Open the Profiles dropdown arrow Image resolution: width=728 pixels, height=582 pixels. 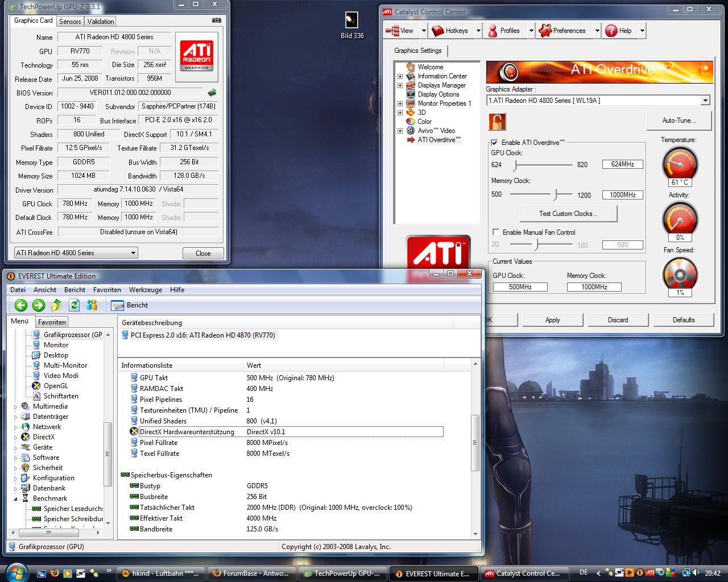tap(531, 31)
